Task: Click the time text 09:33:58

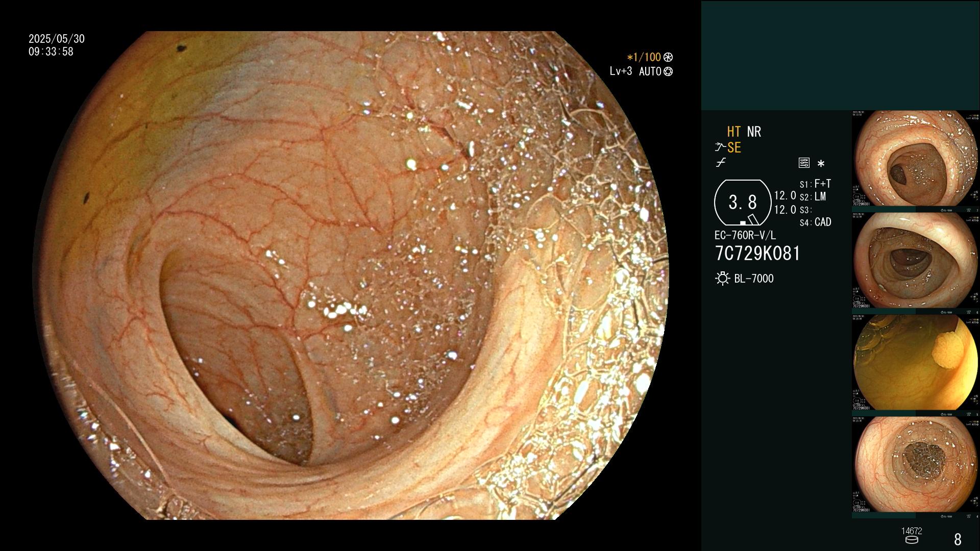Action: (51, 52)
